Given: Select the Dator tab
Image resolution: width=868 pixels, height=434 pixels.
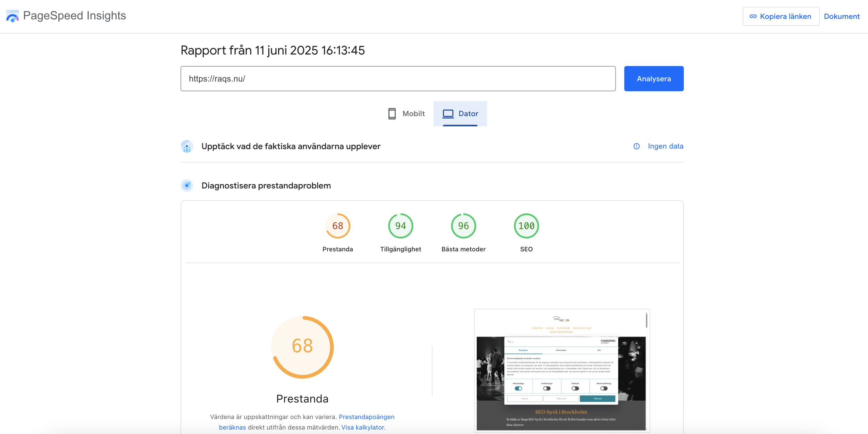Looking at the screenshot, I should click(460, 114).
